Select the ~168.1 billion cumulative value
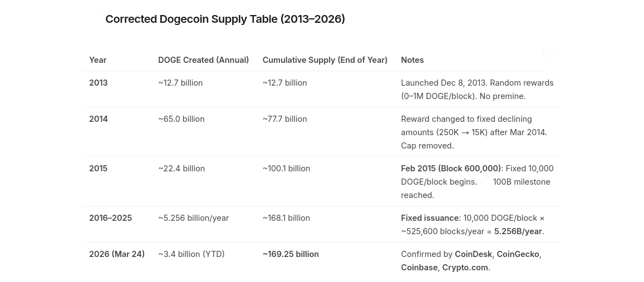644x282 pixels. point(286,218)
